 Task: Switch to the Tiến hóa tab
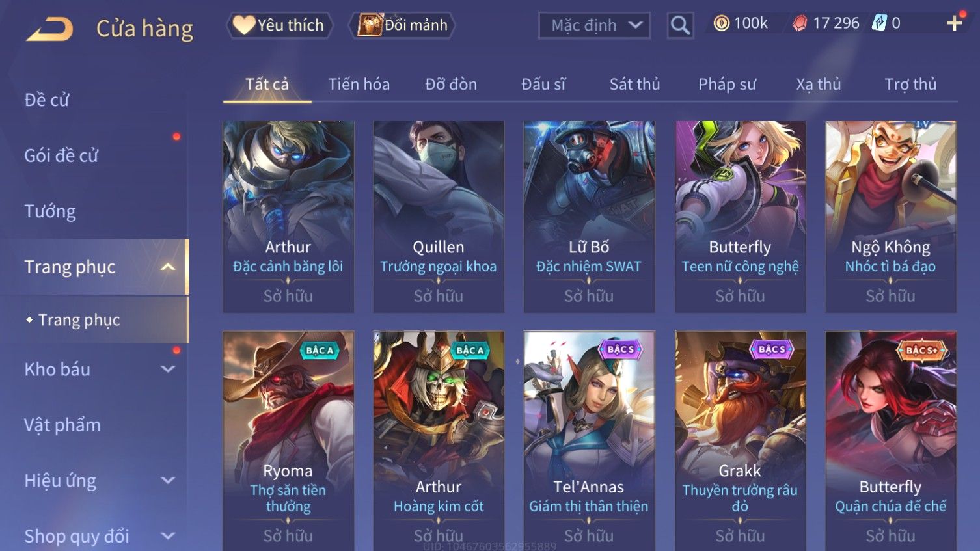coord(359,85)
